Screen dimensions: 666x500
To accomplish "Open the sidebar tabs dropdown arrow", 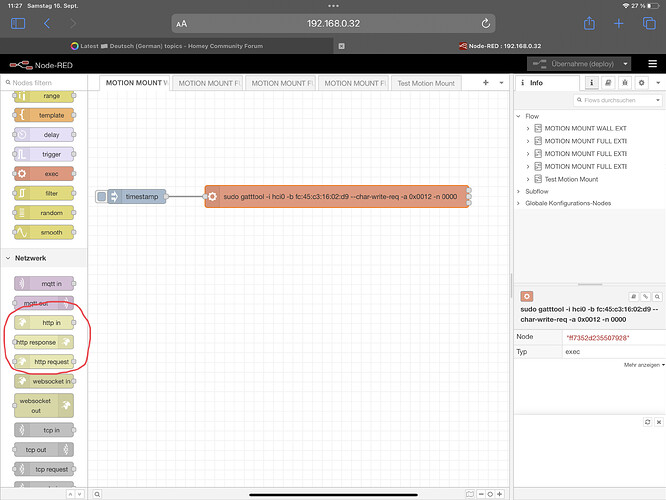I will [x=658, y=83].
